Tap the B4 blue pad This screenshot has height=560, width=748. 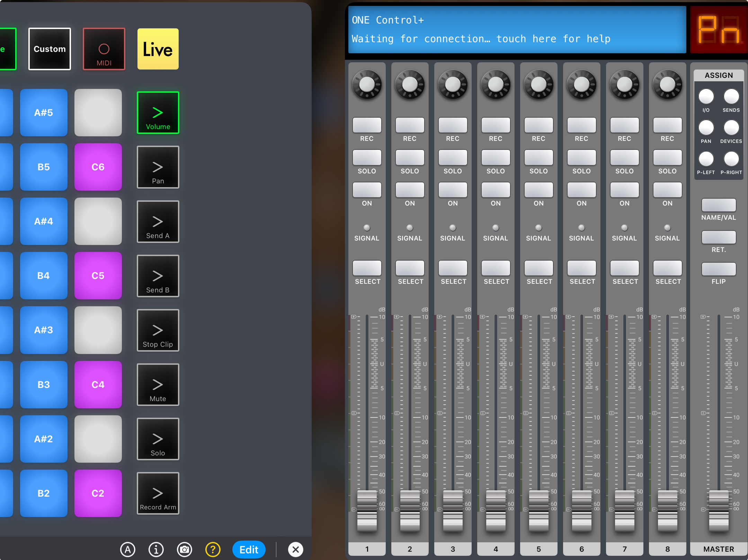(44, 276)
